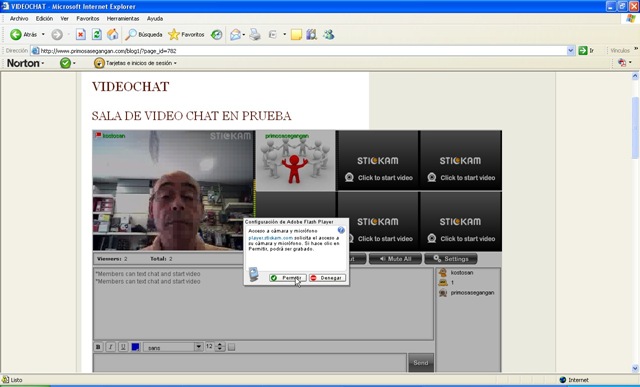Click Norton Tarjetas e inicios de sesión icon
640x387 pixels.
pyautogui.click(x=99, y=63)
